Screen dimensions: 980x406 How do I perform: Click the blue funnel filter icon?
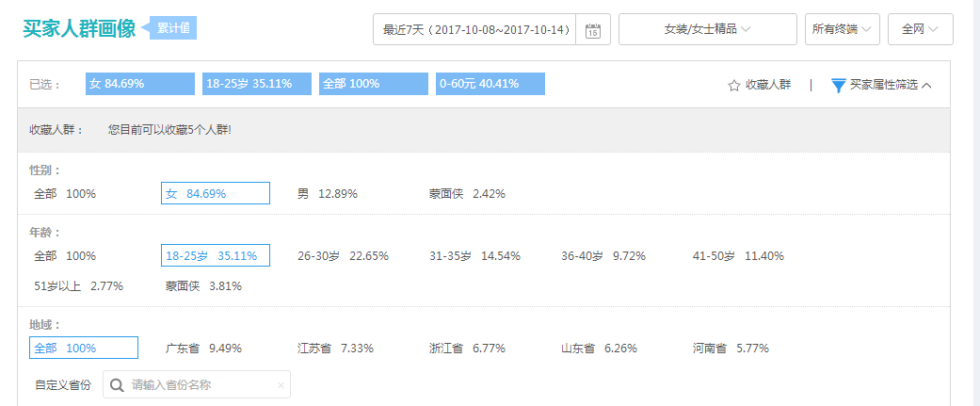(x=838, y=86)
